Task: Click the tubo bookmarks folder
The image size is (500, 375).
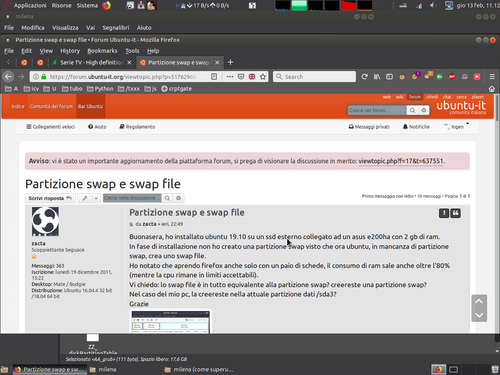Action: pyautogui.click(x=72, y=89)
